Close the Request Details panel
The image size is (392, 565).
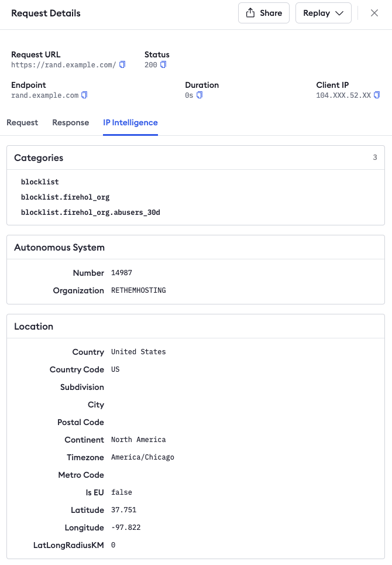tap(374, 13)
